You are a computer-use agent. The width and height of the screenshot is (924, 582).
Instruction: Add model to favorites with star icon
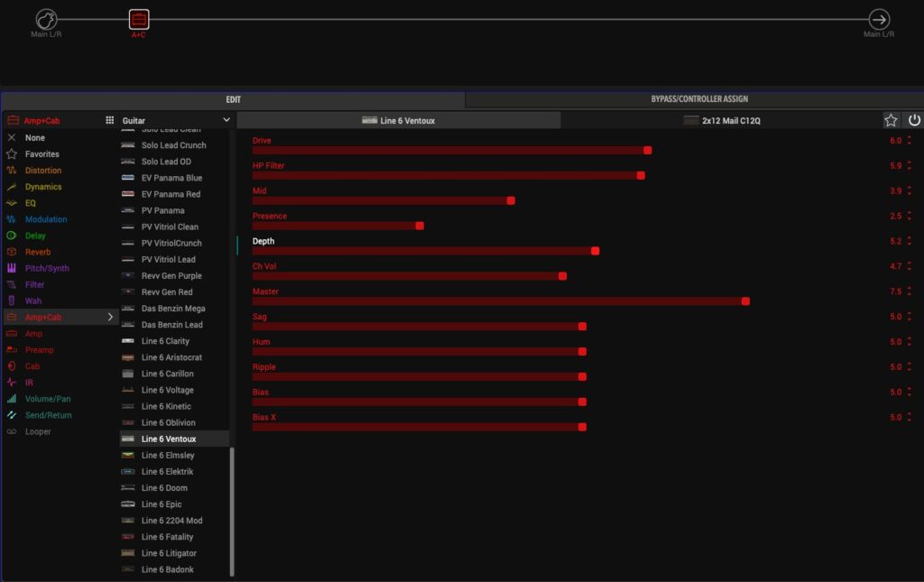[x=891, y=120]
